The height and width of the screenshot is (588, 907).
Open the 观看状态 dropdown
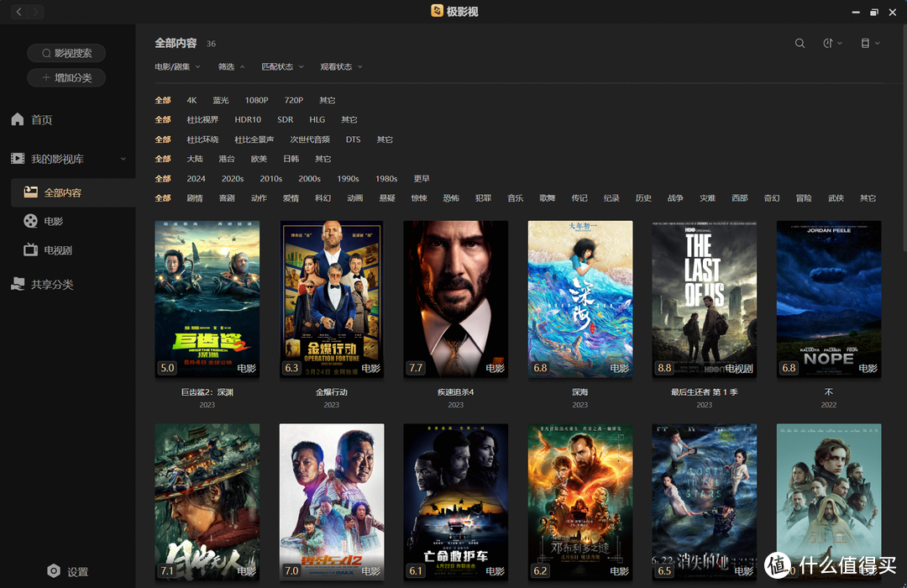click(x=342, y=66)
